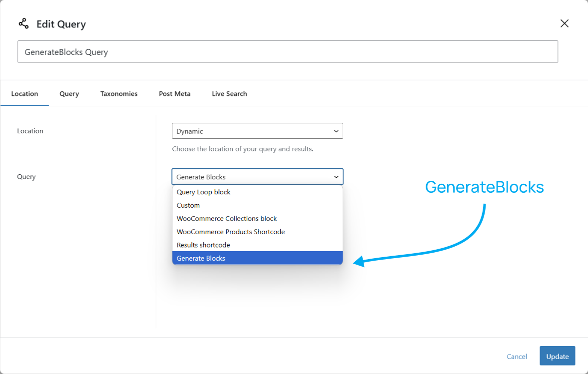Switch to the Query tab
The width and height of the screenshot is (588, 374).
[69, 94]
